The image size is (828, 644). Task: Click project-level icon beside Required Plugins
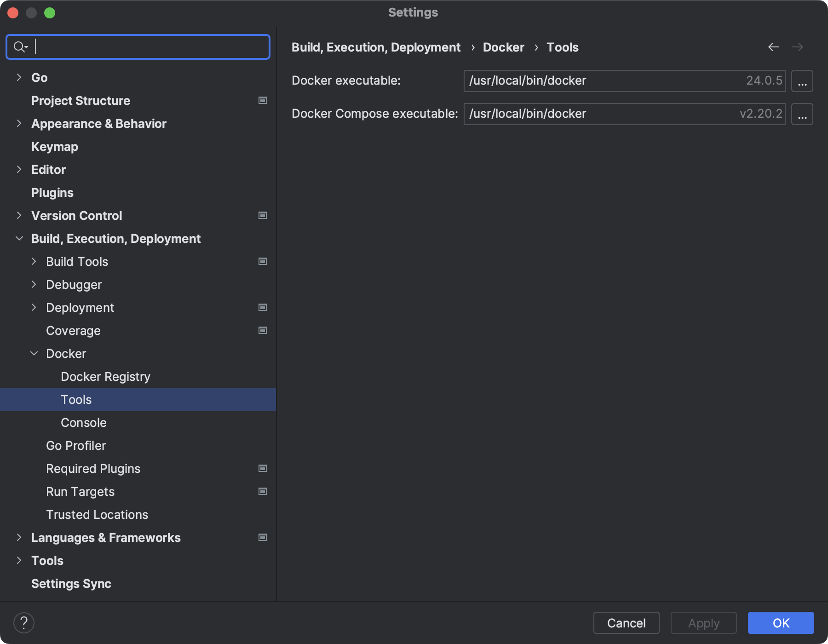tap(263, 468)
